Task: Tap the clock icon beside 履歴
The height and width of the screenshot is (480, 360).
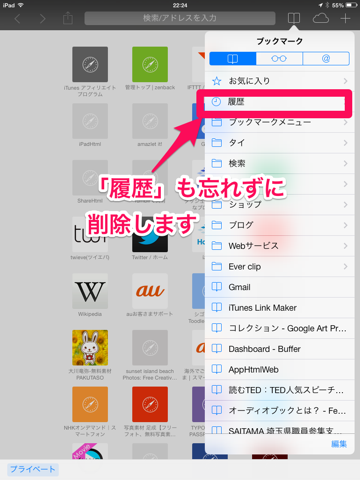Action: (x=216, y=102)
